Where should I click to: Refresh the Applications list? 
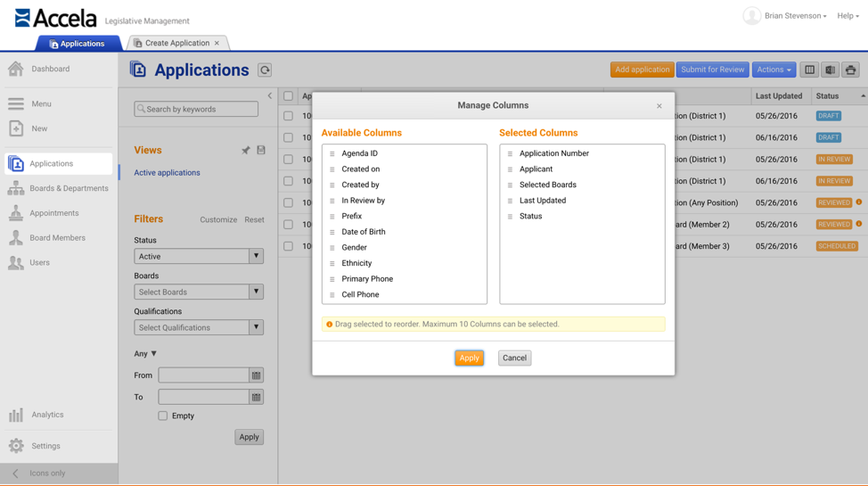[265, 70]
